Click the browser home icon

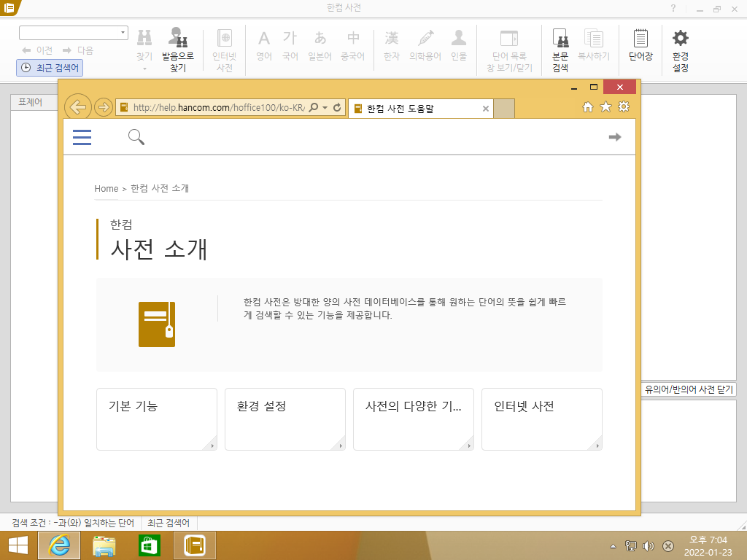click(x=588, y=106)
